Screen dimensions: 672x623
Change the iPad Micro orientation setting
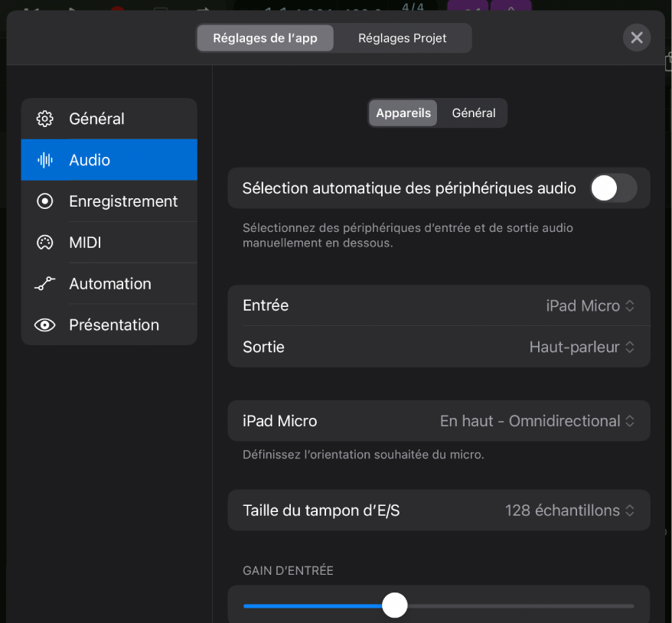click(537, 421)
